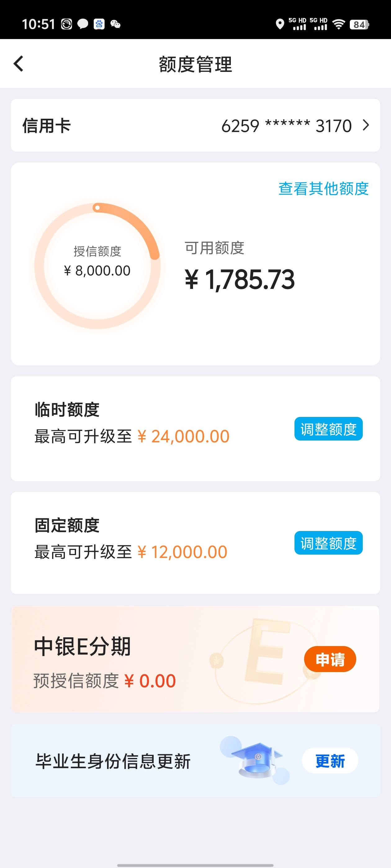Tap the 可用额度 ¥1,785.73 amount
Image resolution: width=391 pixels, height=868 pixels.
(x=240, y=279)
